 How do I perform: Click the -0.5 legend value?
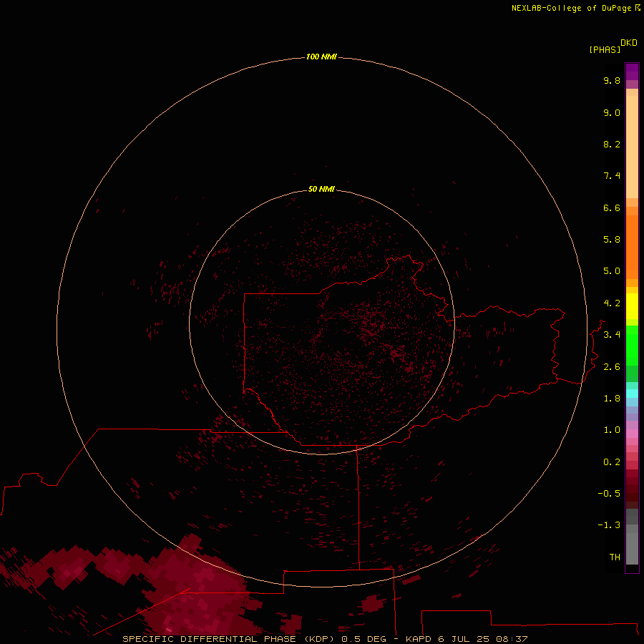coord(609,493)
